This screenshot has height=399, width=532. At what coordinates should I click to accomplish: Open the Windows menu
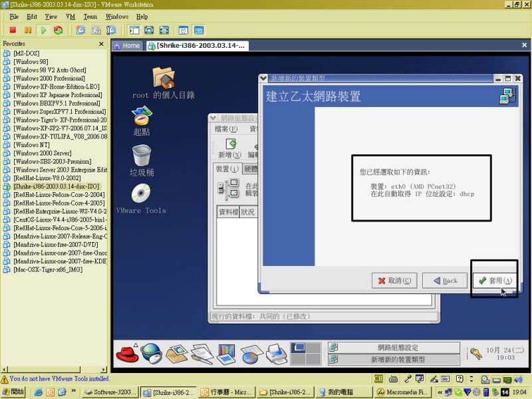point(117,17)
